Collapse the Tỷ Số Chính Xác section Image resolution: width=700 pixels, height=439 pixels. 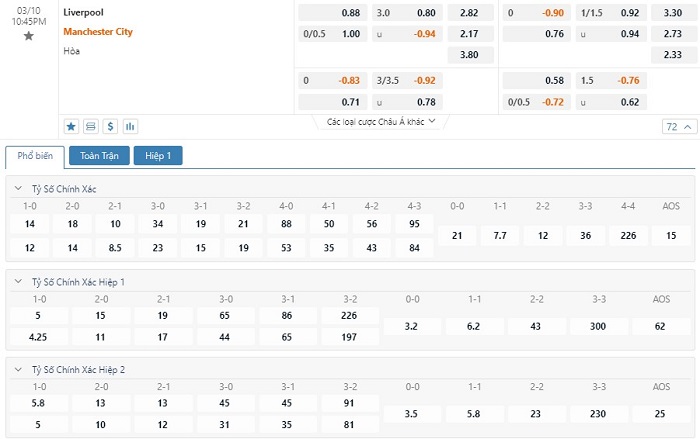click(x=18, y=188)
